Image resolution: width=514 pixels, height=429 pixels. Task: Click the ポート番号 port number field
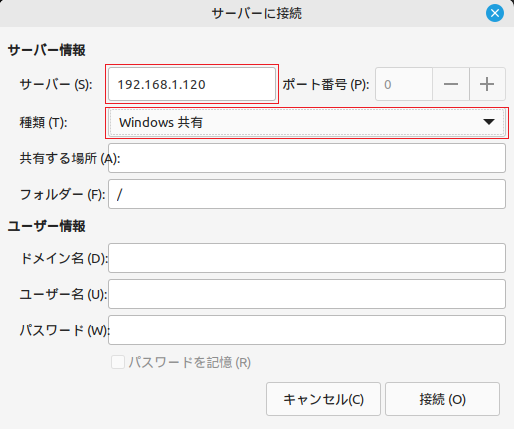point(404,84)
